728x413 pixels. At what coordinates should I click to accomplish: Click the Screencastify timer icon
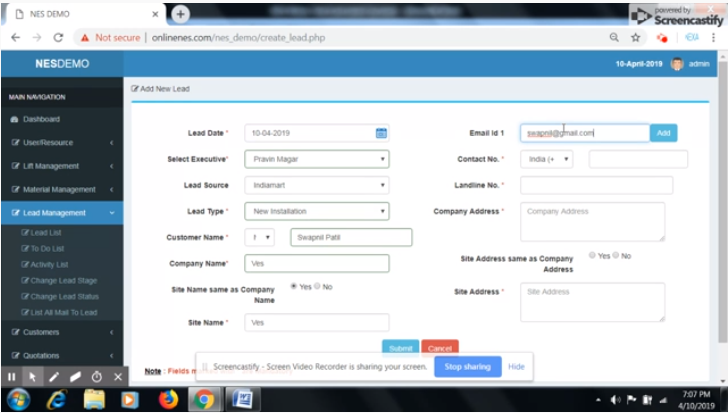point(97,377)
